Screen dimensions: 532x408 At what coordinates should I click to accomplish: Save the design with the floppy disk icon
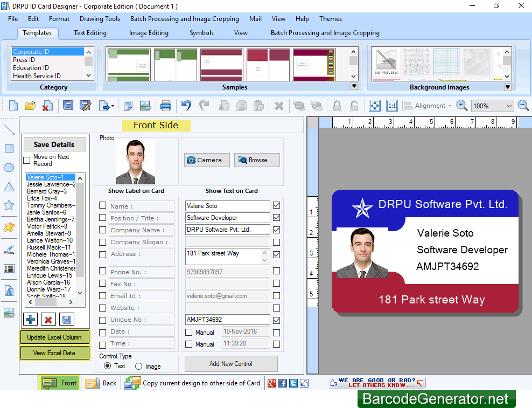click(68, 106)
